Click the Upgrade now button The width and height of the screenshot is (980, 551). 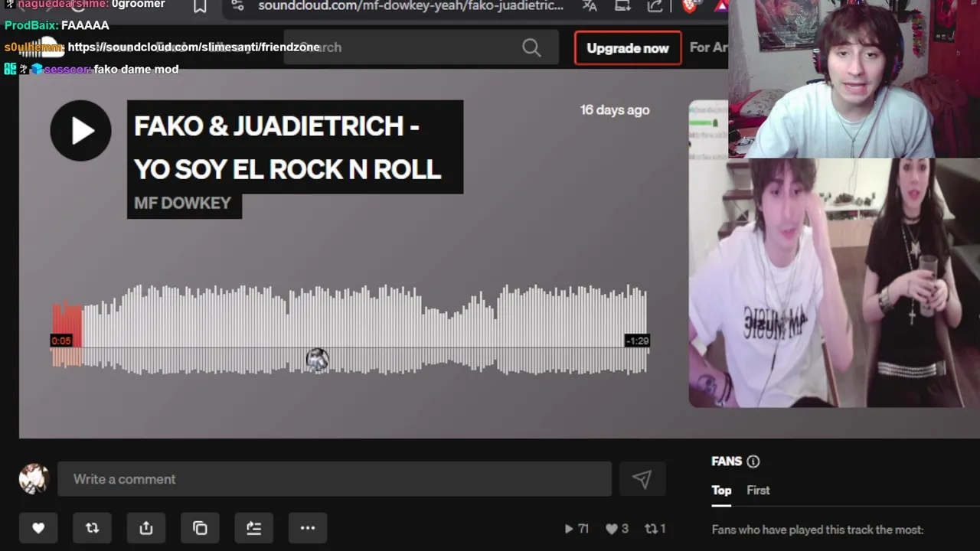628,47
